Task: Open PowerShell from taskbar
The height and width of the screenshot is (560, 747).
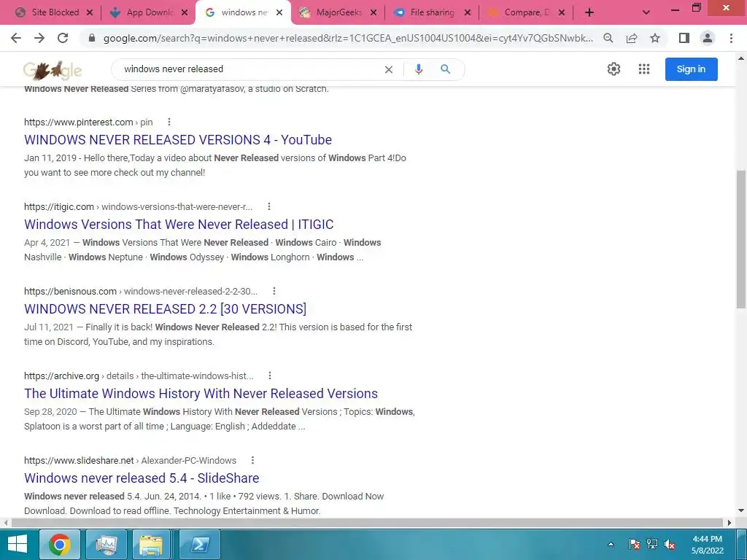Action: point(199,544)
